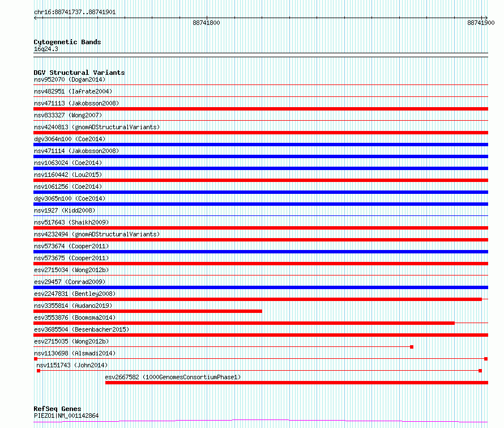
Task: Click the red bar under esv3685504
Action: tap(260, 335)
